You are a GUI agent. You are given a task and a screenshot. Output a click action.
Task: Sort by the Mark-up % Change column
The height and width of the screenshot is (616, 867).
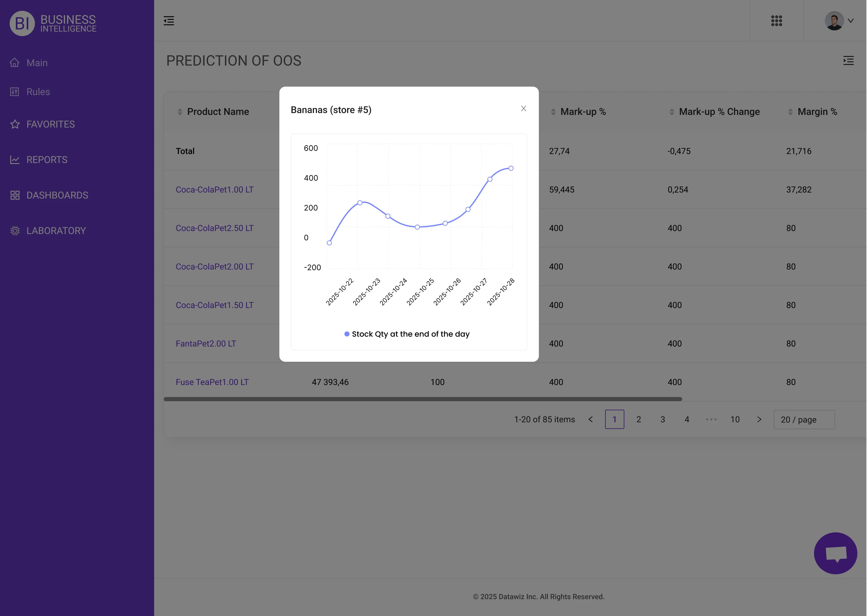pos(719,112)
